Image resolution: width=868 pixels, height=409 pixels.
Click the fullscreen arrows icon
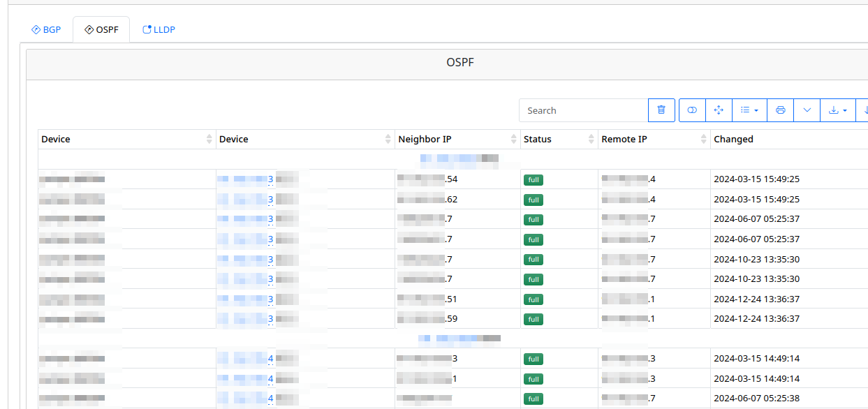(x=719, y=110)
